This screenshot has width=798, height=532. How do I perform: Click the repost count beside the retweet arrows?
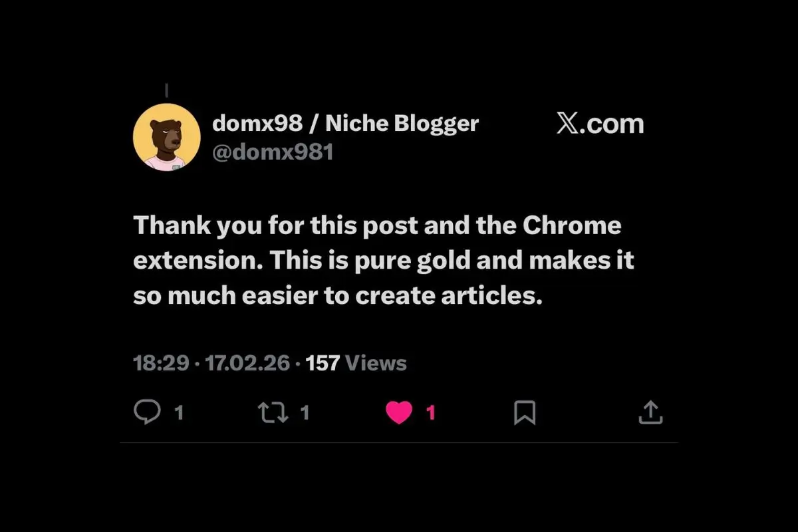coord(305,413)
